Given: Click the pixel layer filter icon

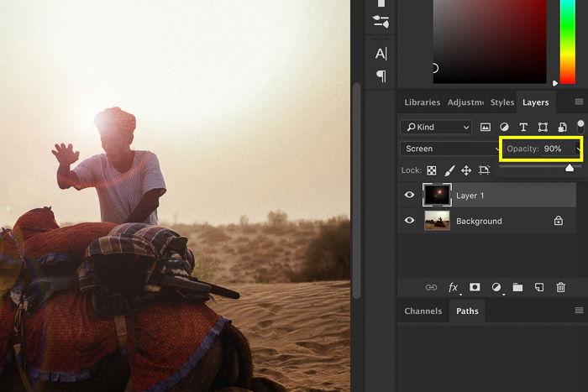Looking at the screenshot, I should (x=486, y=128).
